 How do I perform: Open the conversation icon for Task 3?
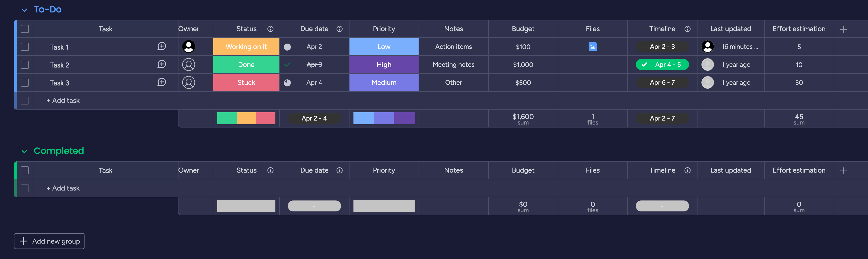pyautogui.click(x=162, y=82)
